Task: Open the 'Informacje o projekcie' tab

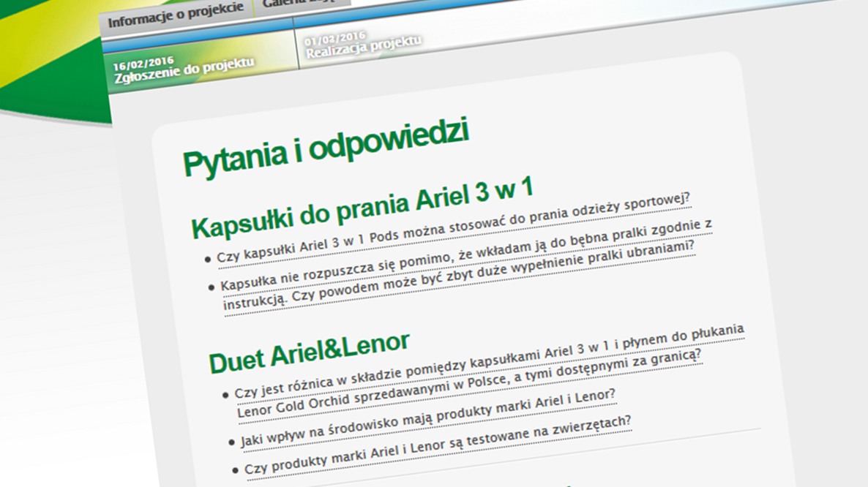Action: coord(176,20)
